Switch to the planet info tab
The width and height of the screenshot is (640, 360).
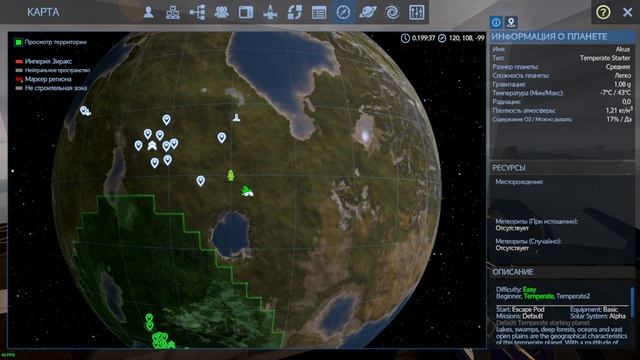tap(496, 22)
